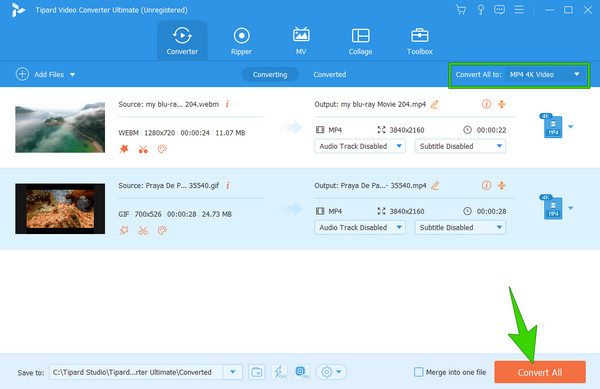Toggle the lightning acceleration off icon
This screenshot has width=600, height=389.
pyautogui.click(x=279, y=372)
